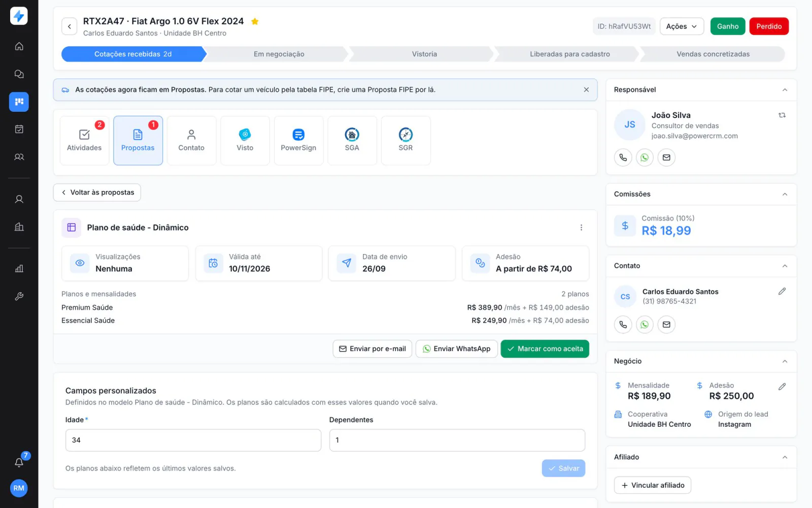Swap responsible person icon
812x508 pixels.
[x=782, y=115]
